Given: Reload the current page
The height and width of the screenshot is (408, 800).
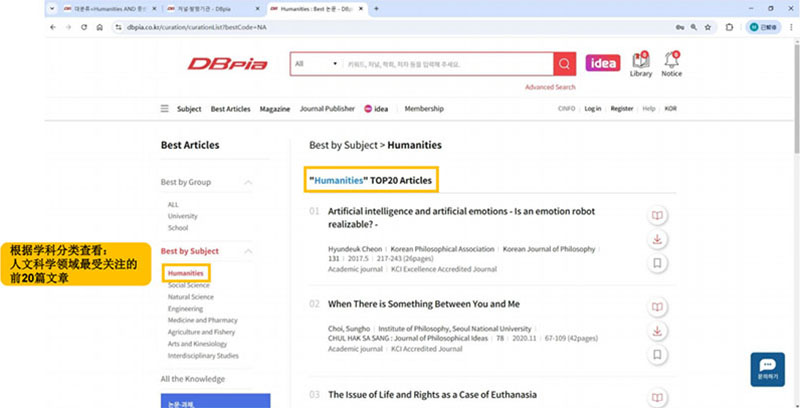Looking at the screenshot, I should coord(84,28).
